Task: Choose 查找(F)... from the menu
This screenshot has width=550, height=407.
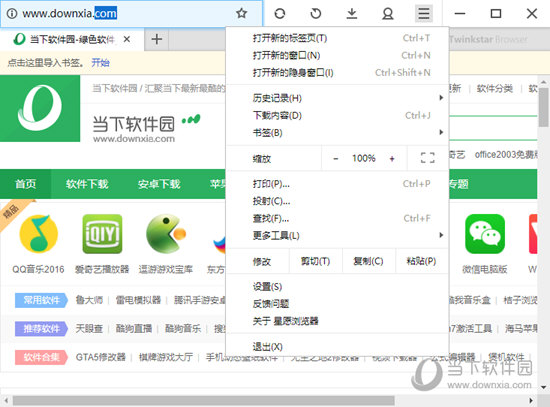Action: (337, 218)
